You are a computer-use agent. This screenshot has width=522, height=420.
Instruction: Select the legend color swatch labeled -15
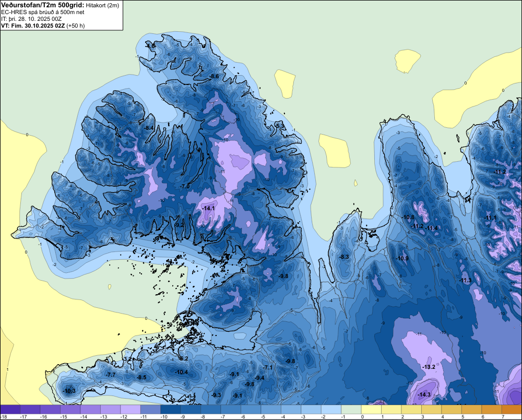click(70, 409)
